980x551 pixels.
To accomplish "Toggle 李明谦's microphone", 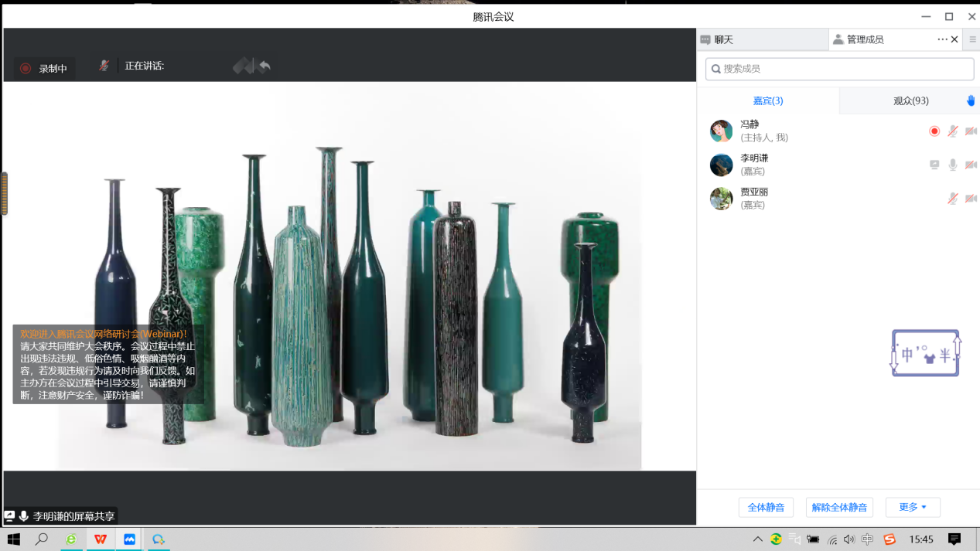I will coord(953,165).
